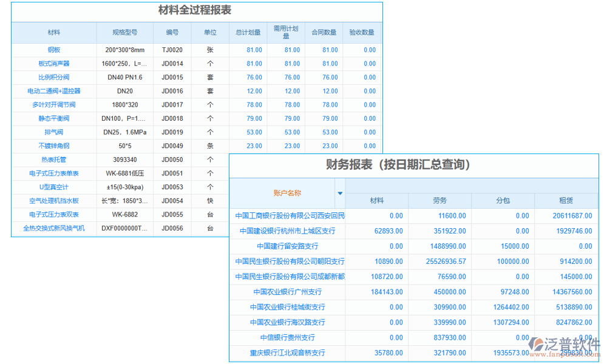
Task: Sort by the 合同数量 column header
Action: 325,33
